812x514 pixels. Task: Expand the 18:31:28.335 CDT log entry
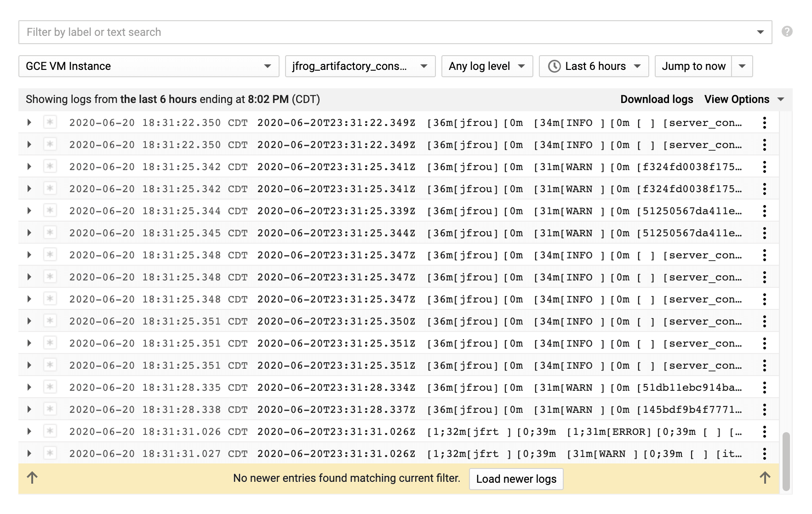(29, 387)
